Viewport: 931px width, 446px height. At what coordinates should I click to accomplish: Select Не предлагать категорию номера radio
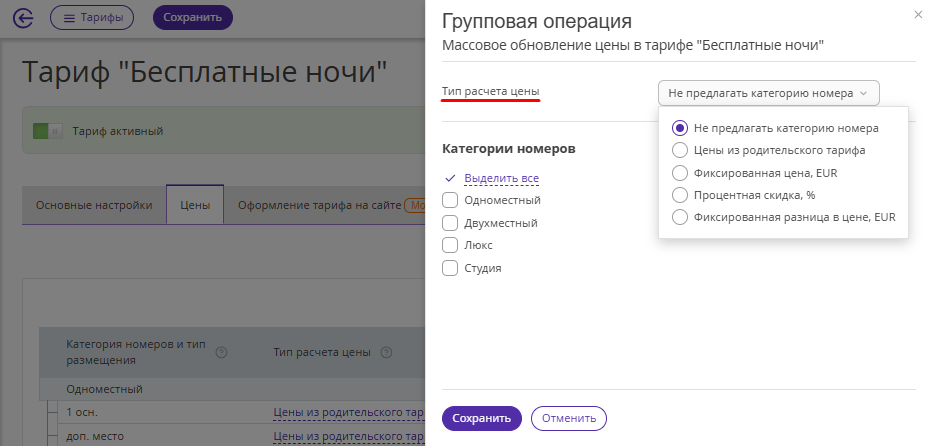pyautogui.click(x=679, y=128)
